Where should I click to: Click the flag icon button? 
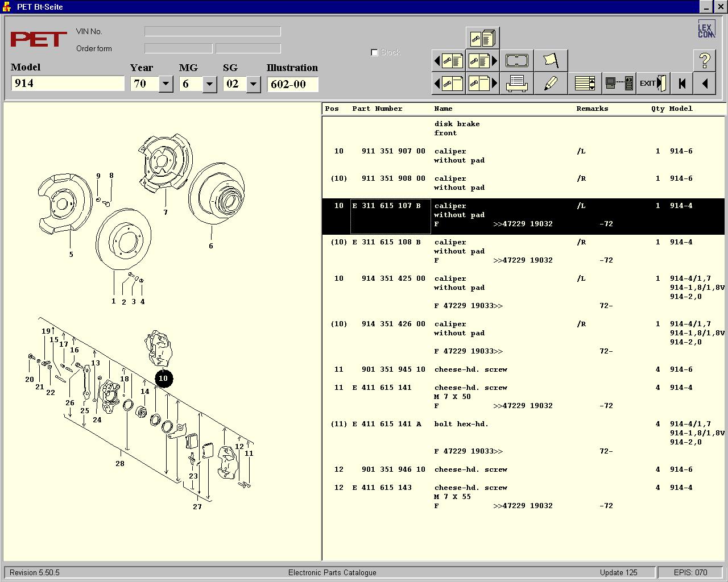coord(551,60)
